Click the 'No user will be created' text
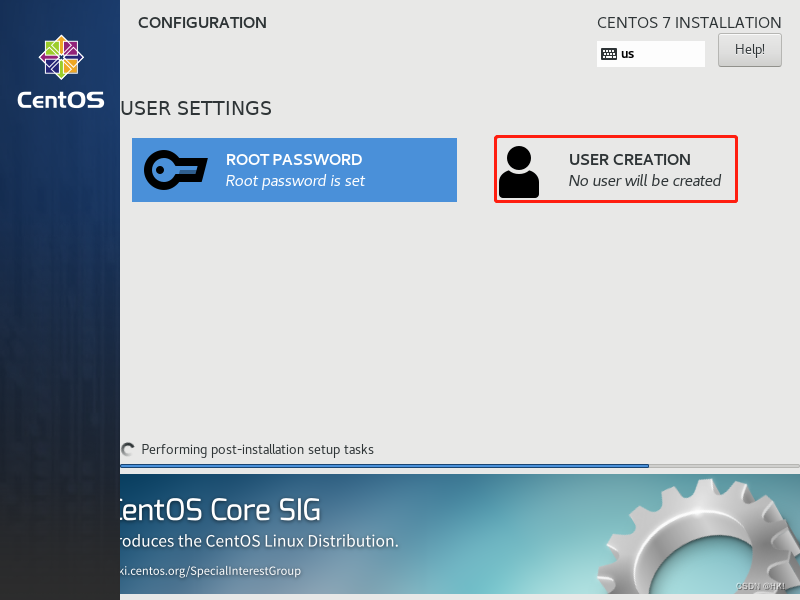The height and width of the screenshot is (600, 800). coord(645,181)
